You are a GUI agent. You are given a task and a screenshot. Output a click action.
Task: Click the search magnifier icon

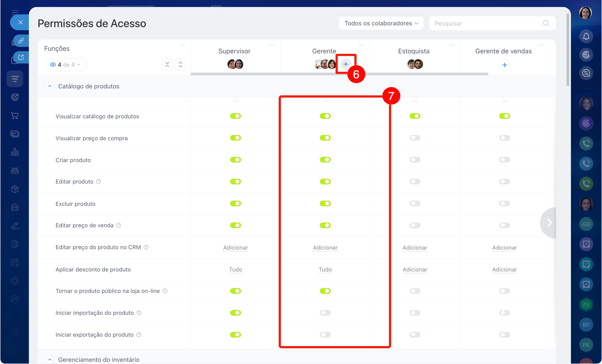point(546,23)
